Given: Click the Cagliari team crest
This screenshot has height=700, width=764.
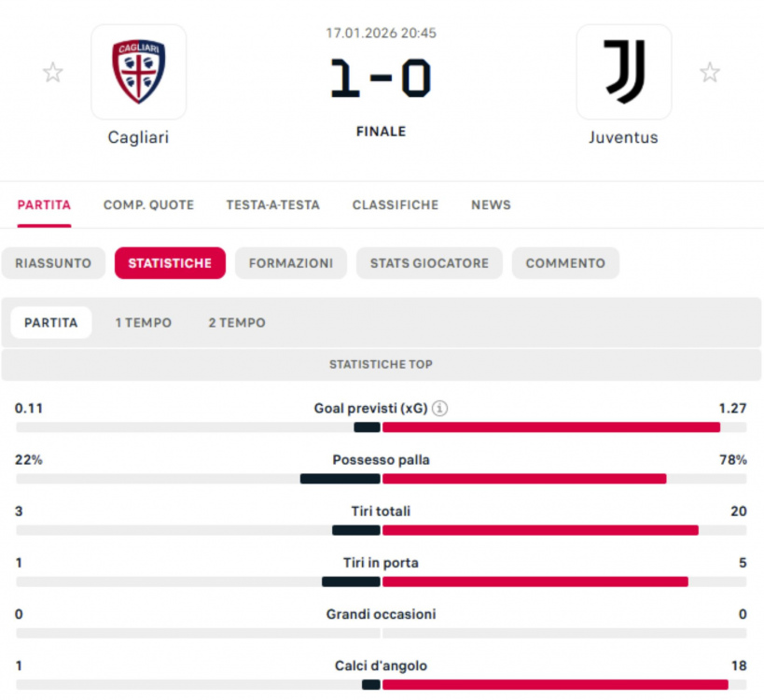Looking at the screenshot, I should pyautogui.click(x=138, y=72).
